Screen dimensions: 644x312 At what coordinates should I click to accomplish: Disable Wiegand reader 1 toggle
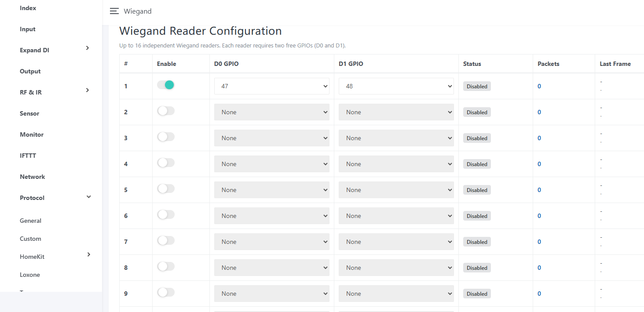click(166, 85)
